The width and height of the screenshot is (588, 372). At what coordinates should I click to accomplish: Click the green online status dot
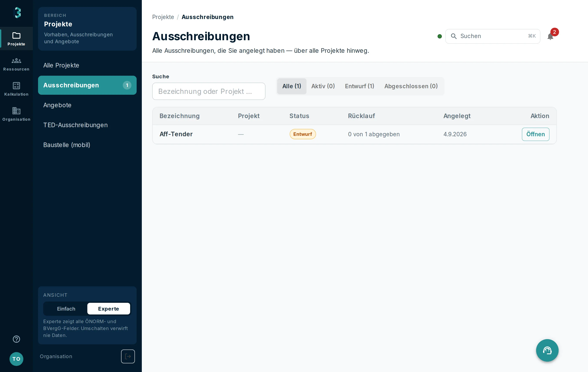(x=439, y=36)
